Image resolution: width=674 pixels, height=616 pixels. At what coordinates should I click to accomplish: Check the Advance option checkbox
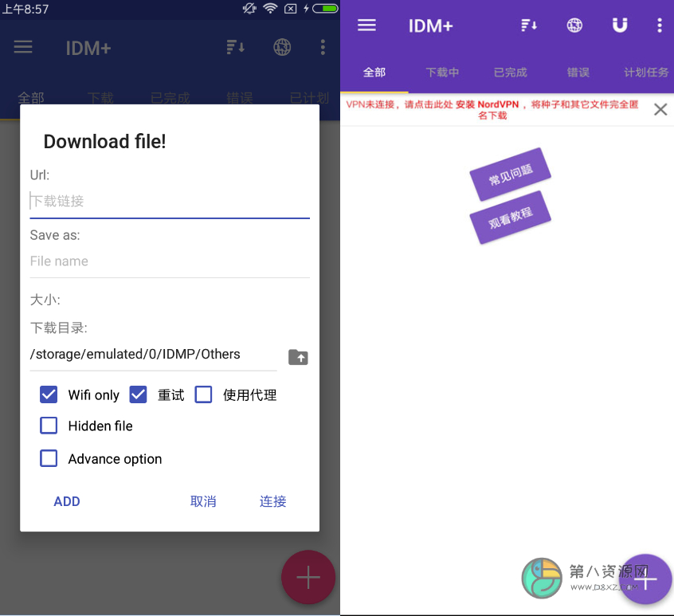49,459
